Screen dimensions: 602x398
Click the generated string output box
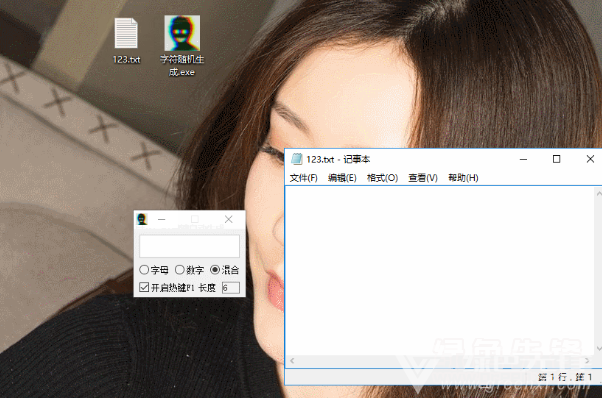click(190, 246)
